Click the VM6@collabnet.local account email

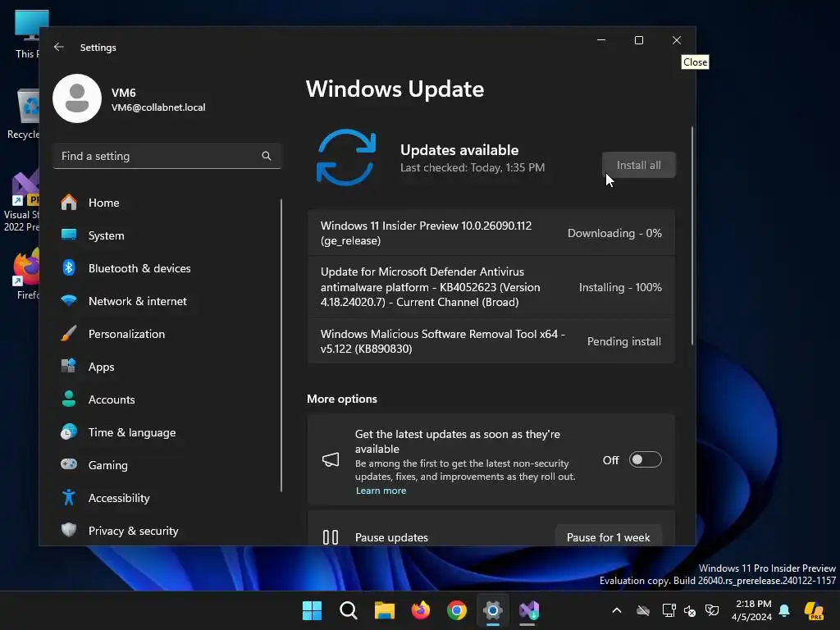[158, 107]
